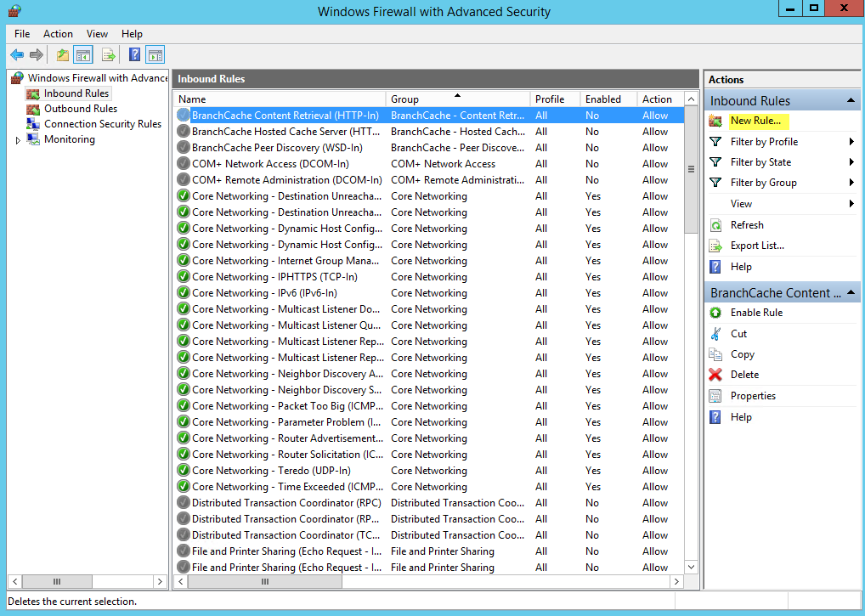Click the Export List... action link
The height and width of the screenshot is (616, 865).
click(757, 246)
